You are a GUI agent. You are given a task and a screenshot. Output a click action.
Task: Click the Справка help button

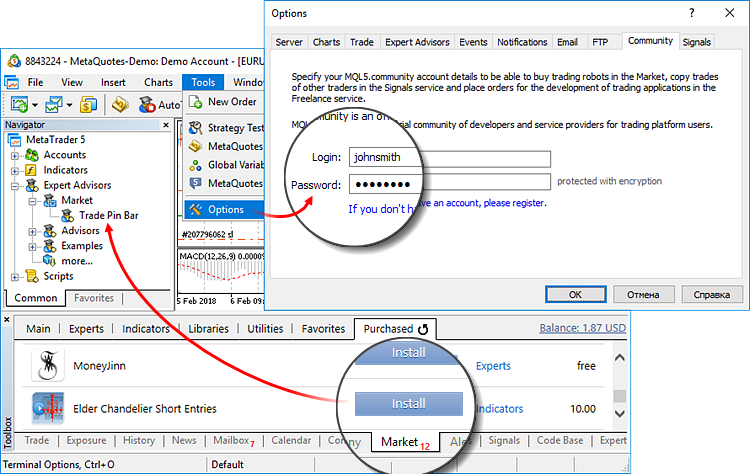click(x=712, y=295)
